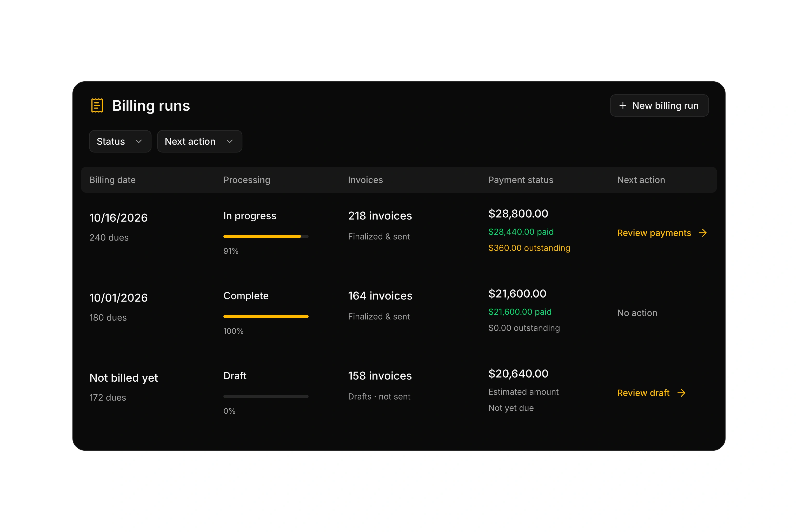Image resolution: width=798 pixels, height=532 pixels.
Task: Click the arrow icon next to Review payments
Action: 703,233
